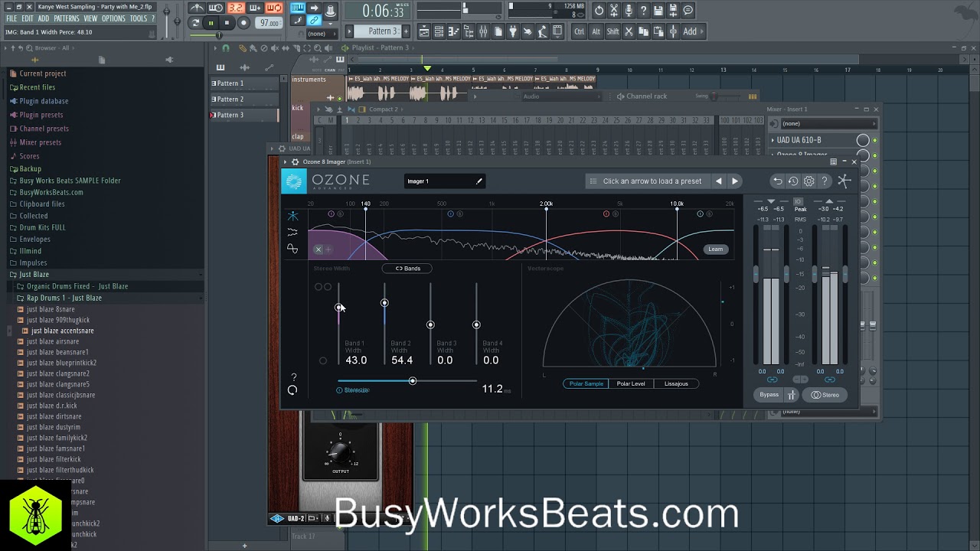Remove band with the X icon
This screenshot has width=980, height=551.
318,249
